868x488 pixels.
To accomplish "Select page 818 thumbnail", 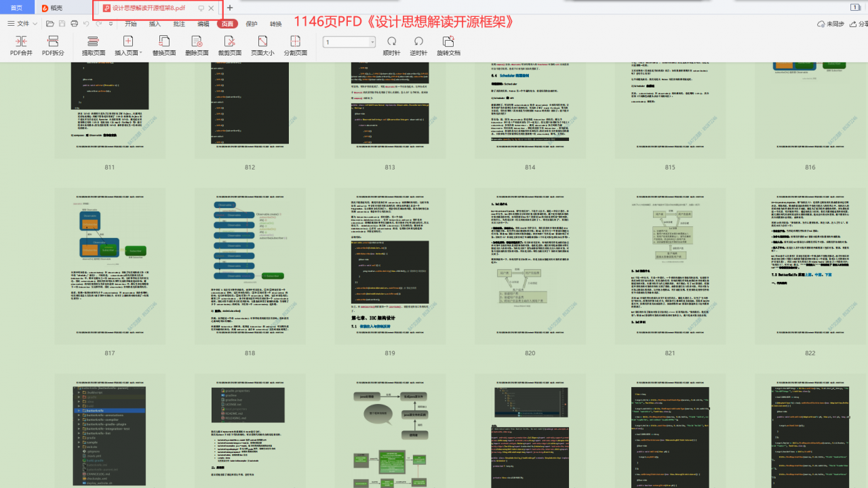I will pos(250,266).
